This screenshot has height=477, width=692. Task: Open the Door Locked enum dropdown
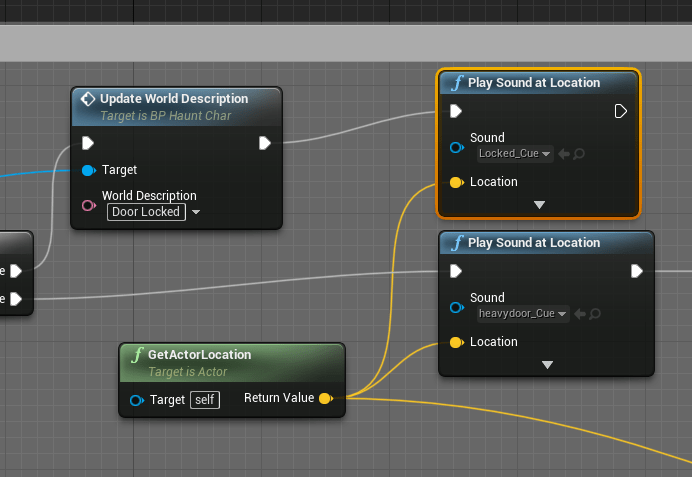195,212
